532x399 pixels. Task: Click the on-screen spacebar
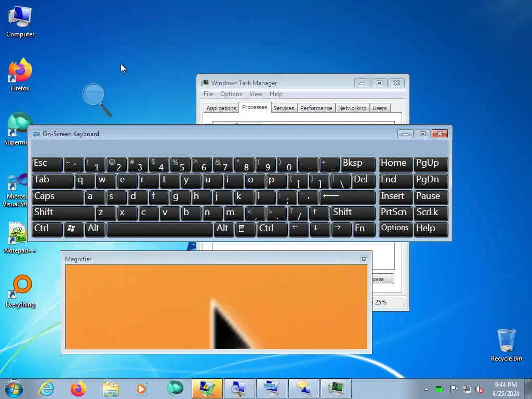click(159, 230)
